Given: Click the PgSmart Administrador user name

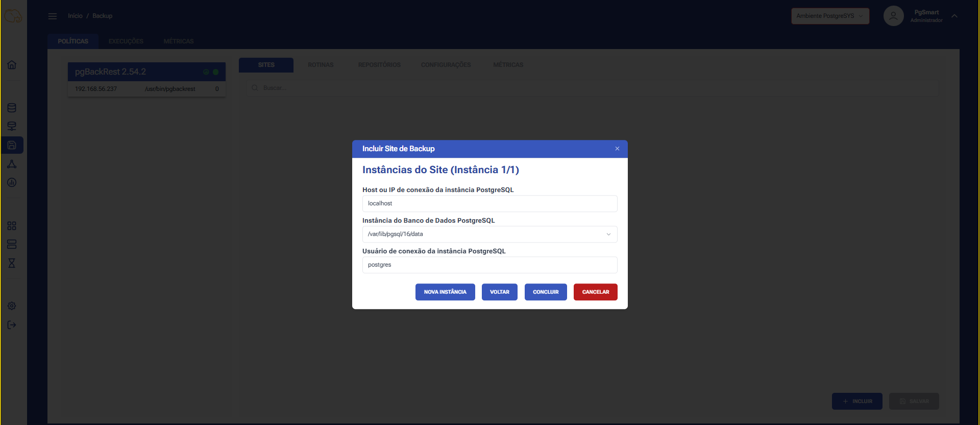Looking at the screenshot, I should coord(926,16).
